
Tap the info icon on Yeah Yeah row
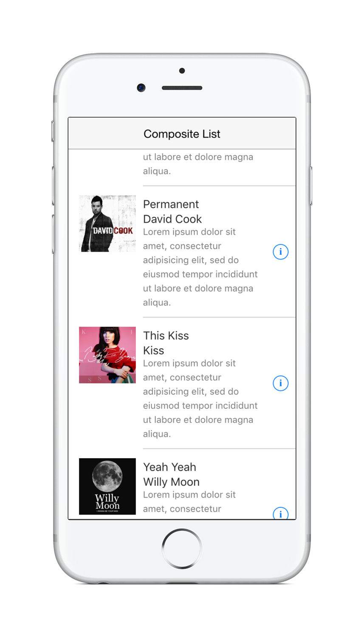click(280, 514)
